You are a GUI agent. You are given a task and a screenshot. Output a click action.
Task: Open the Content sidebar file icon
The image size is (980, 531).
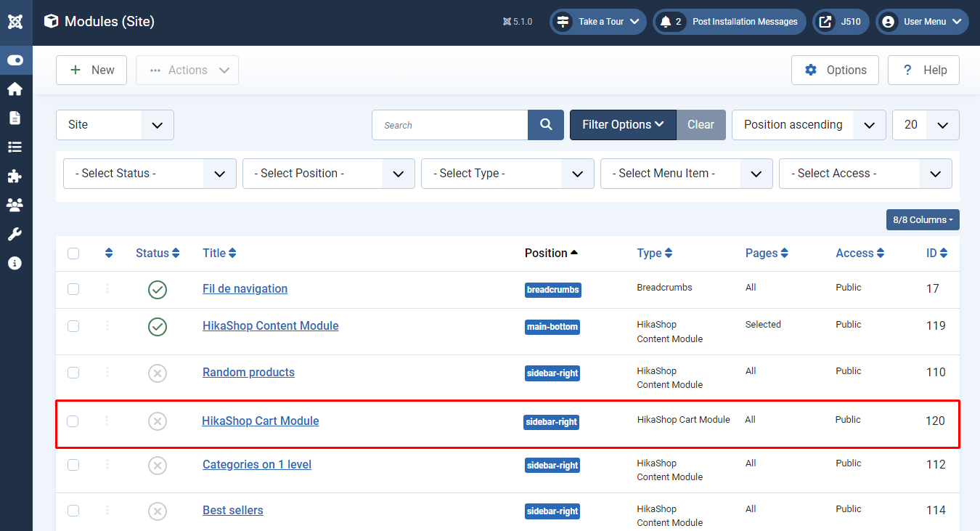click(15, 118)
